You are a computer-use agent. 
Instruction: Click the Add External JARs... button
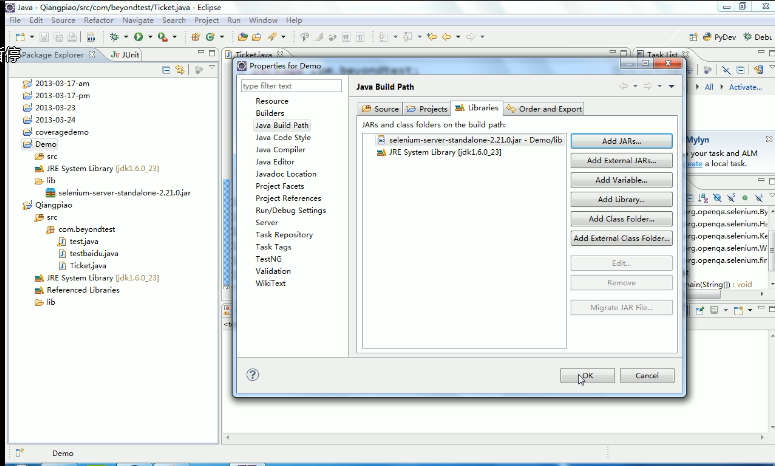tap(621, 161)
